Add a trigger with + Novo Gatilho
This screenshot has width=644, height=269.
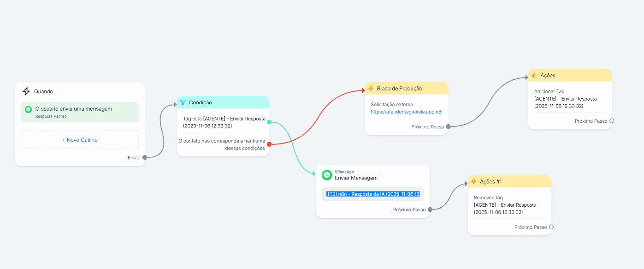pos(80,140)
